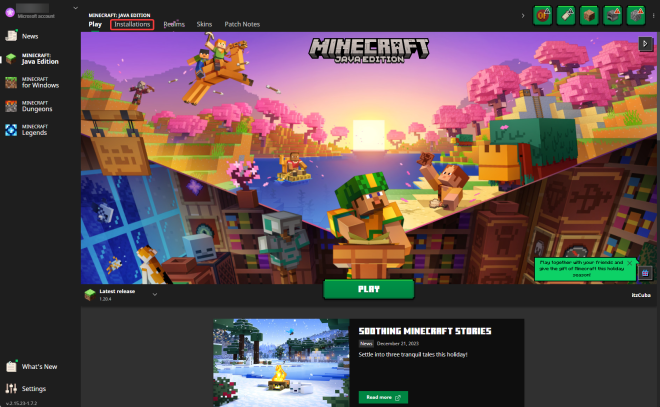Switch to the Realms tab
The height and width of the screenshot is (407, 660).
174,24
